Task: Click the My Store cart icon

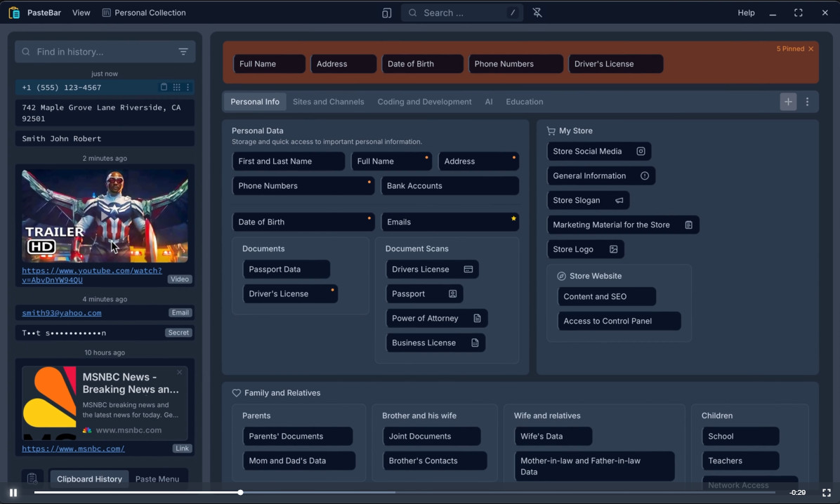Action: (551, 131)
